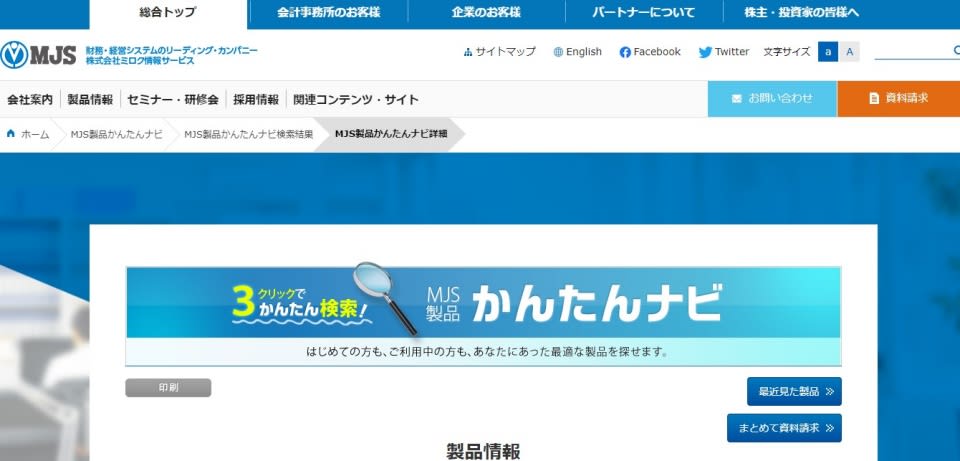Click the 製品情報 page heading
The height and width of the screenshot is (461, 960).
pyautogui.click(x=483, y=452)
